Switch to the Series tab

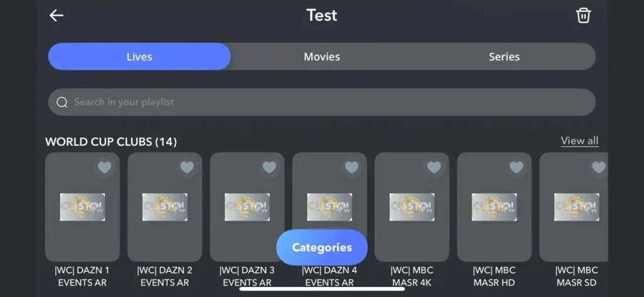pyautogui.click(x=504, y=57)
